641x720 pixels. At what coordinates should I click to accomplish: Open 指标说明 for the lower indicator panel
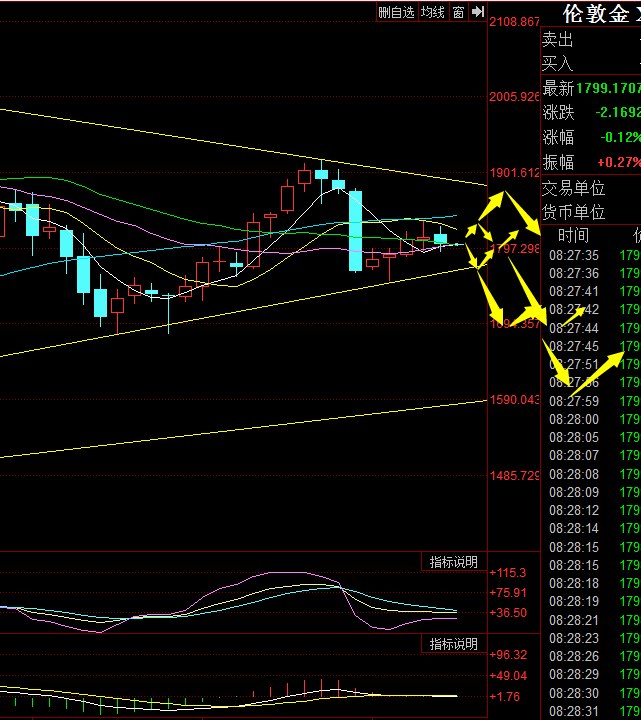coord(454,644)
